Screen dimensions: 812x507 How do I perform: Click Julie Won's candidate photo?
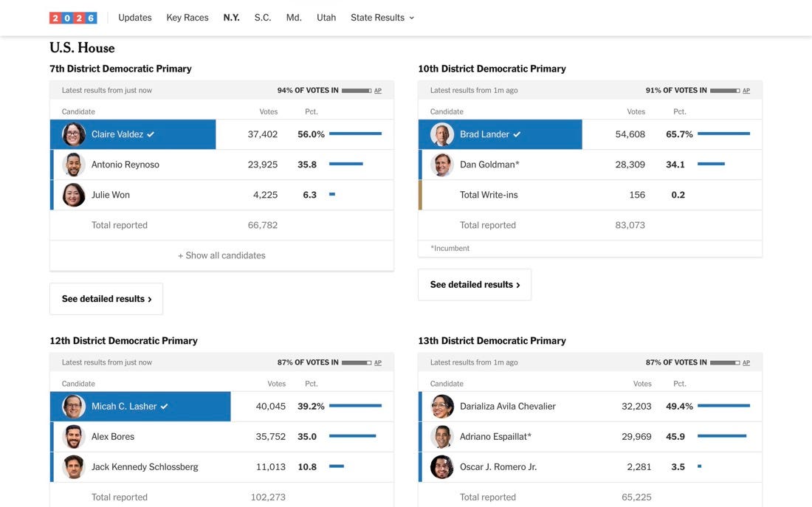pyautogui.click(x=74, y=196)
